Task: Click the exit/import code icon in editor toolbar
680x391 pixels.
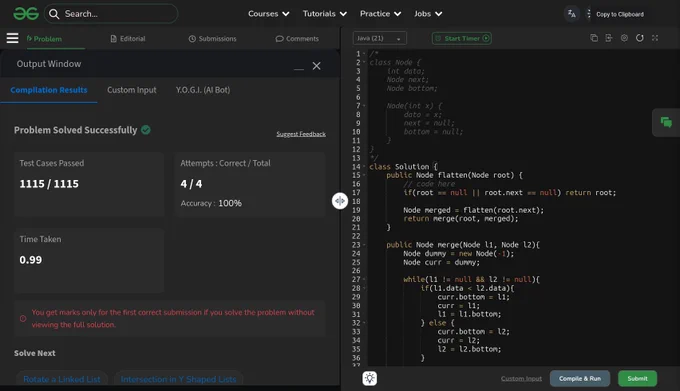Action: tap(609, 38)
